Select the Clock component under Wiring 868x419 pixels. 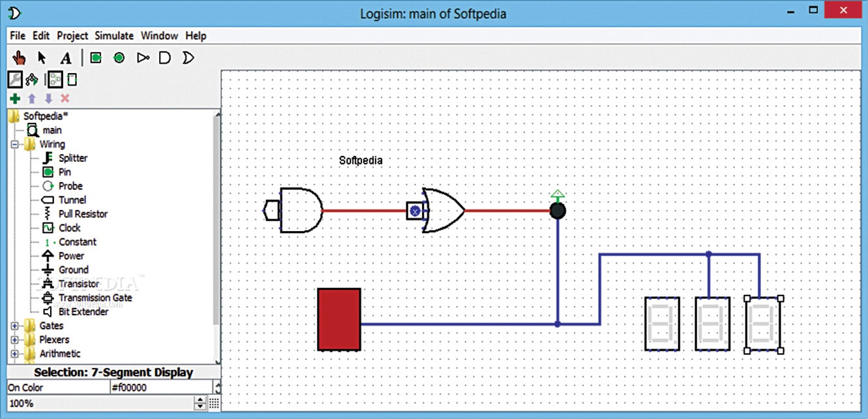69,227
